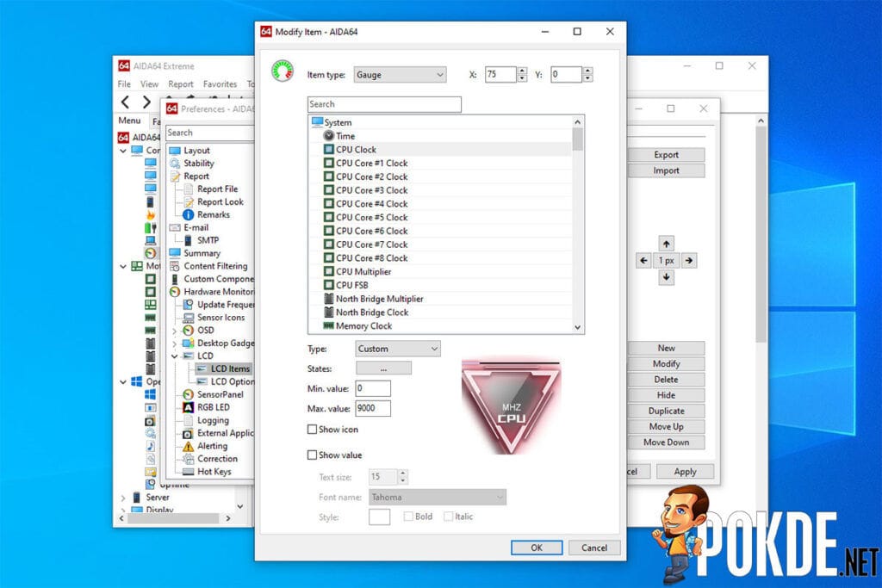Enable the Show value checkbox
Screen dimensions: 882x588
point(312,455)
